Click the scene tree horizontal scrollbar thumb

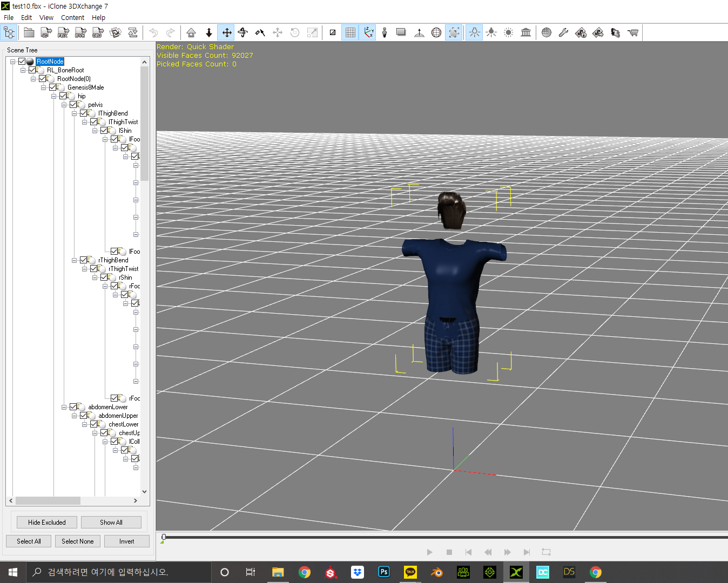[x=48, y=500]
